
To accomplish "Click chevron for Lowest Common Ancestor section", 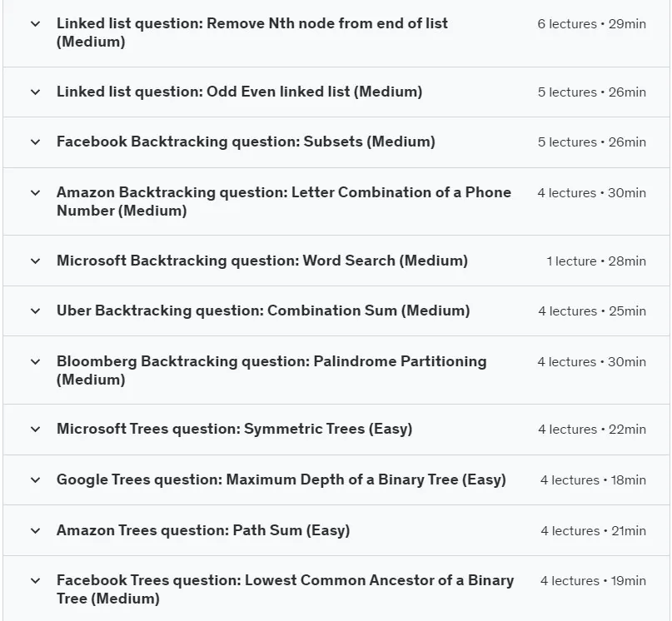I will point(36,581).
